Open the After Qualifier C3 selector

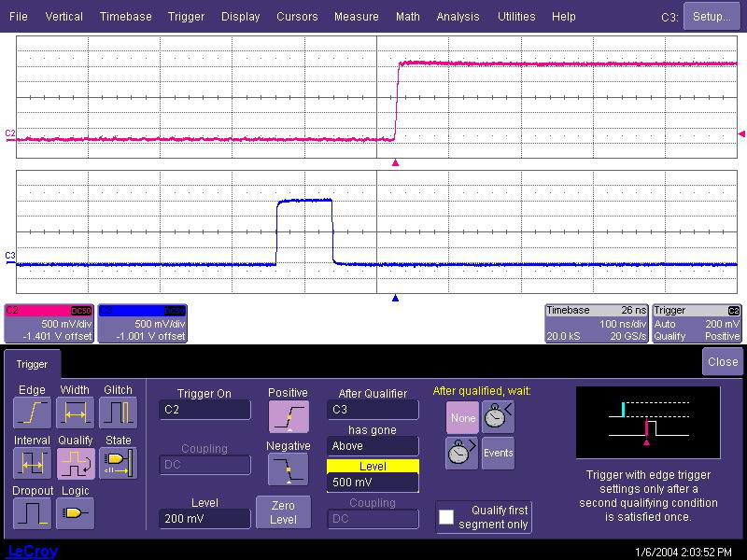pyautogui.click(x=373, y=410)
